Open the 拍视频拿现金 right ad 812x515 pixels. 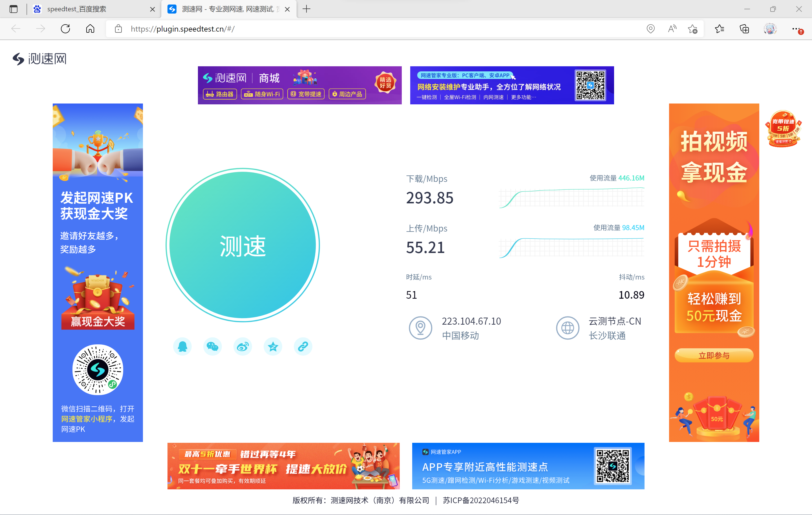tap(714, 272)
